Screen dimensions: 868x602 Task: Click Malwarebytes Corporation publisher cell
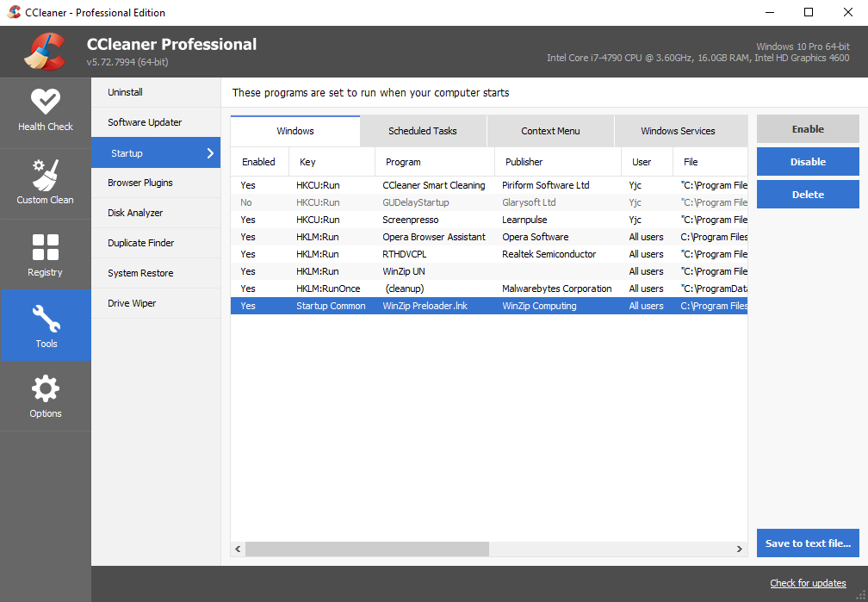tap(556, 289)
